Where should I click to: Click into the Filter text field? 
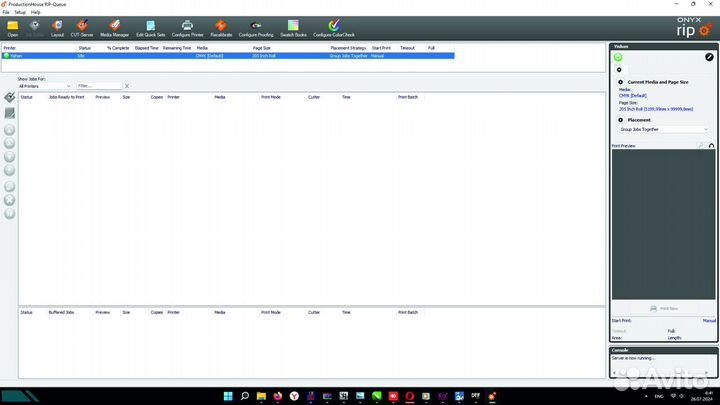click(x=98, y=86)
